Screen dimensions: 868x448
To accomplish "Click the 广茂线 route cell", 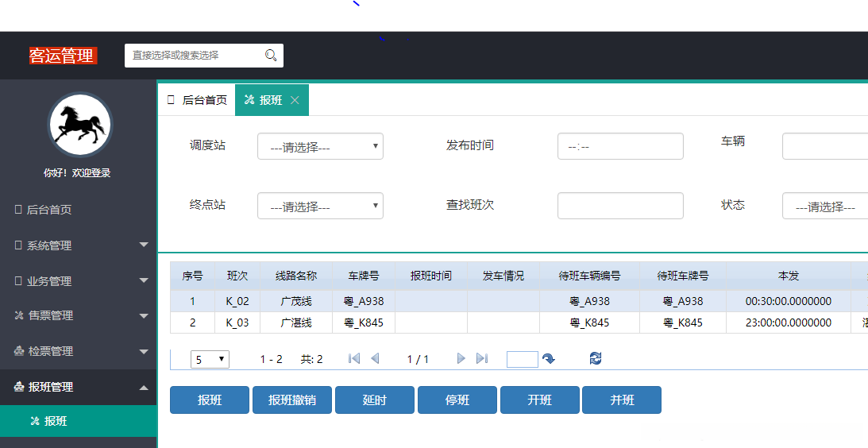I will 296,301.
